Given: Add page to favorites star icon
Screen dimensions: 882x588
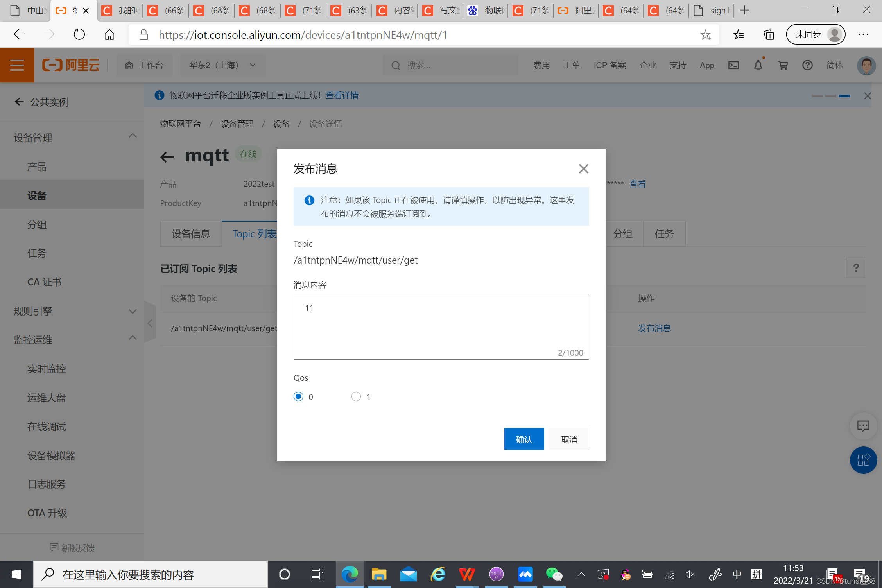Looking at the screenshot, I should pyautogui.click(x=705, y=35).
